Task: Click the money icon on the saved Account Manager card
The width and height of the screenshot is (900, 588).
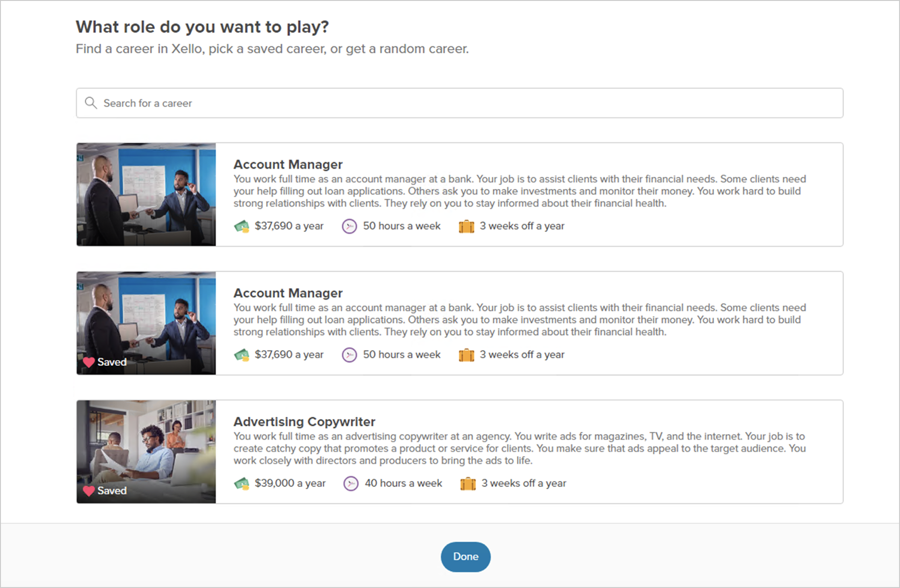Action: [x=242, y=355]
